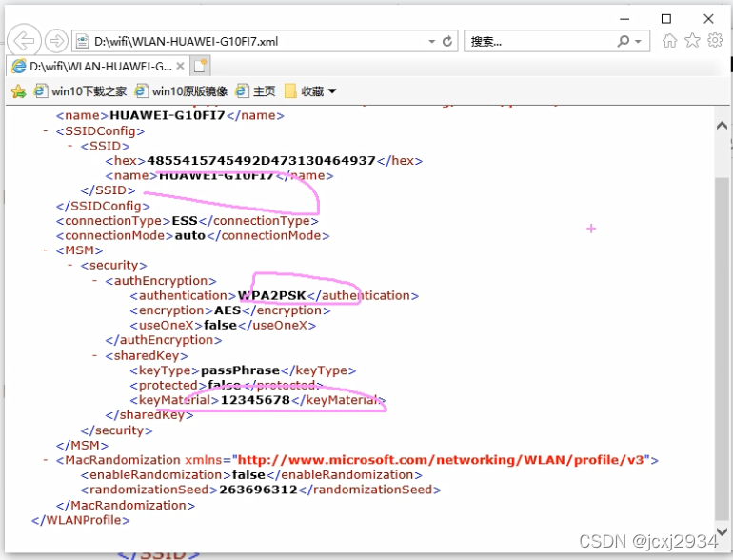Click the connectionType value ESS
Screen dimensions: 733x560
tap(185, 221)
